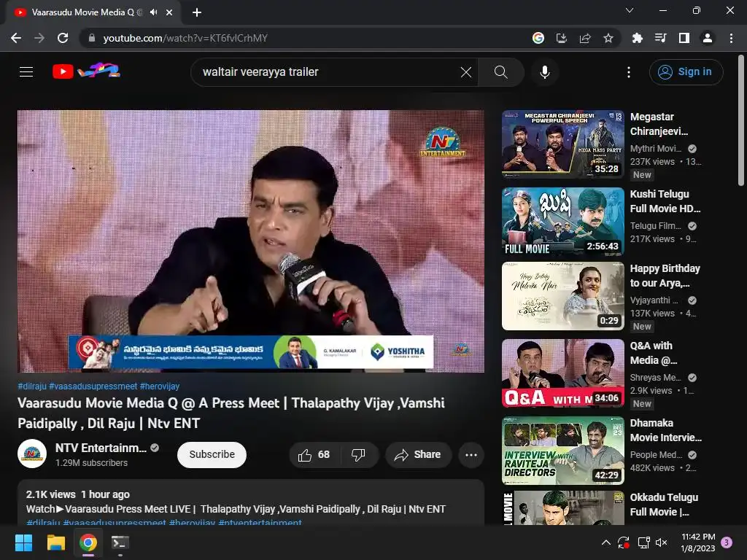Share this page icon in Chrome
Image resolution: width=747 pixels, height=560 pixels.
coord(585,38)
